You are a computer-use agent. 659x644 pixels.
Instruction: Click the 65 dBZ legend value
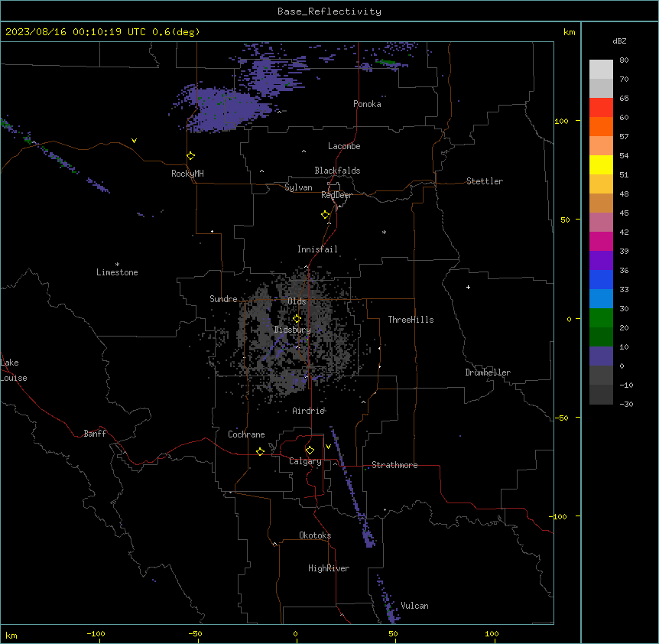pyautogui.click(x=624, y=99)
